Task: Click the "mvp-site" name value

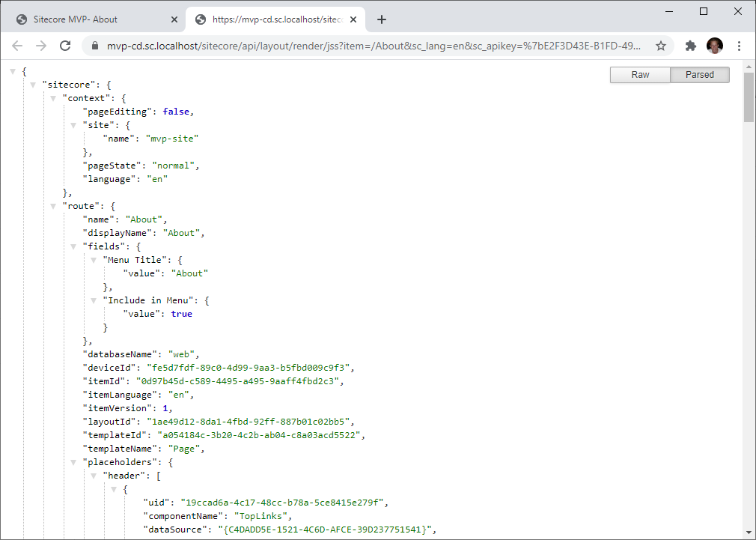Action: pos(172,139)
